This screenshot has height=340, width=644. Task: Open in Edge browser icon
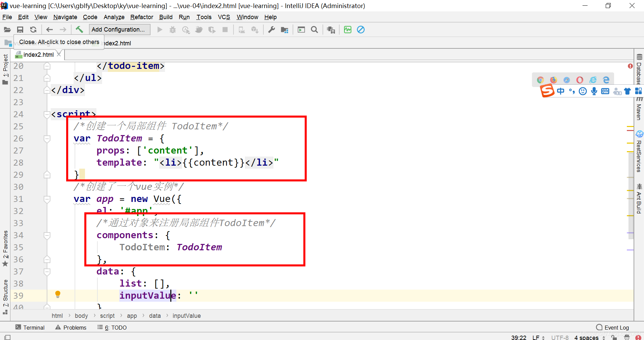606,80
